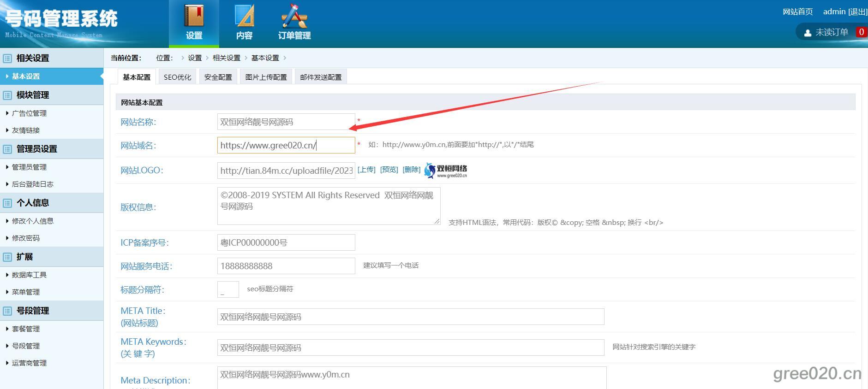Switch to the SEO优化 tab

(x=177, y=77)
